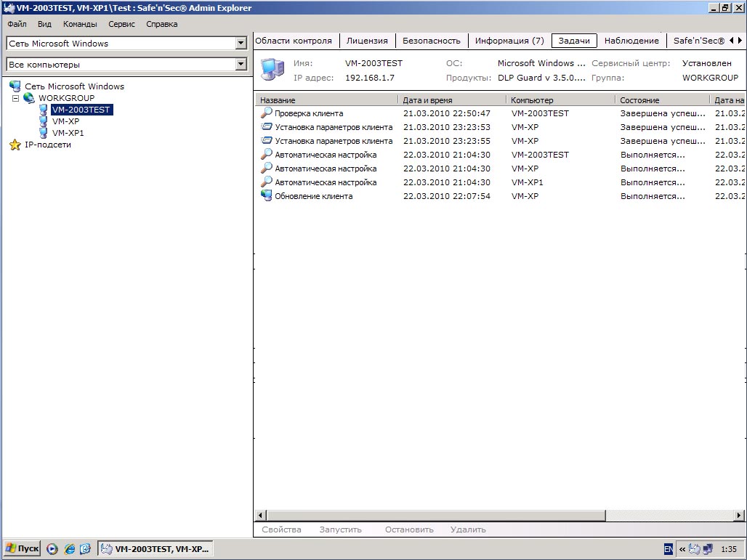Switch to the Наблюдение tab

tap(631, 41)
